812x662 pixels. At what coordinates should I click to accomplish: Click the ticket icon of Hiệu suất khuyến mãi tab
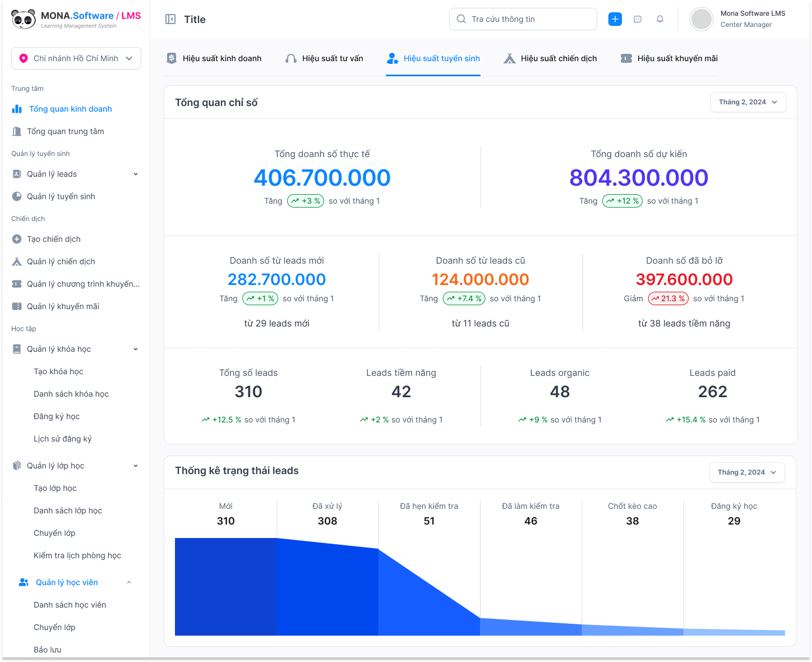(x=626, y=58)
